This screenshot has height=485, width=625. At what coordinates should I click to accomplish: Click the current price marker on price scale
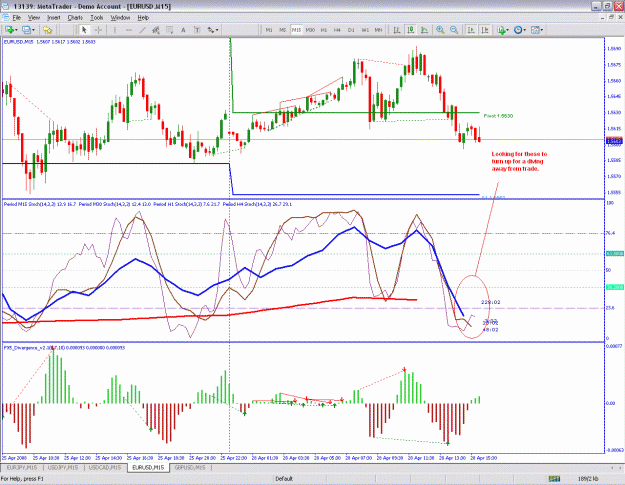[x=614, y=141]
